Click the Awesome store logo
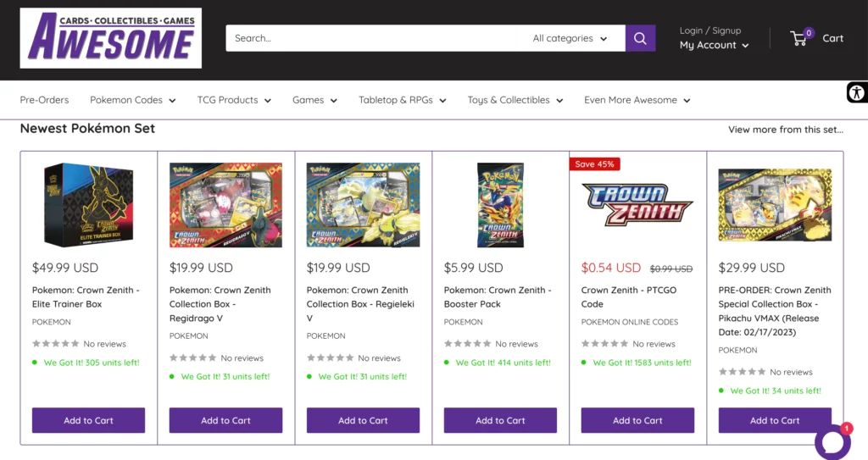 click(x=111, y=38)
